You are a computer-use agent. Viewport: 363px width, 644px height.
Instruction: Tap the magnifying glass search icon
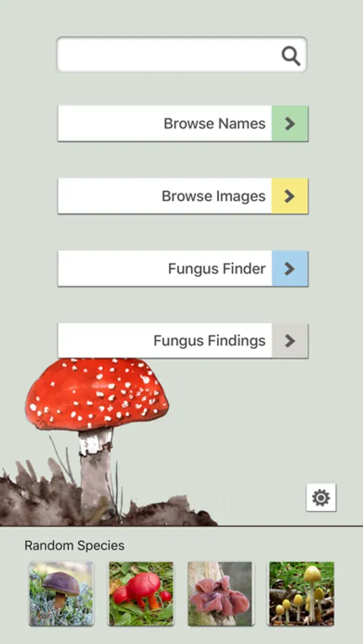pyautogui.click(x=291, y=55)
